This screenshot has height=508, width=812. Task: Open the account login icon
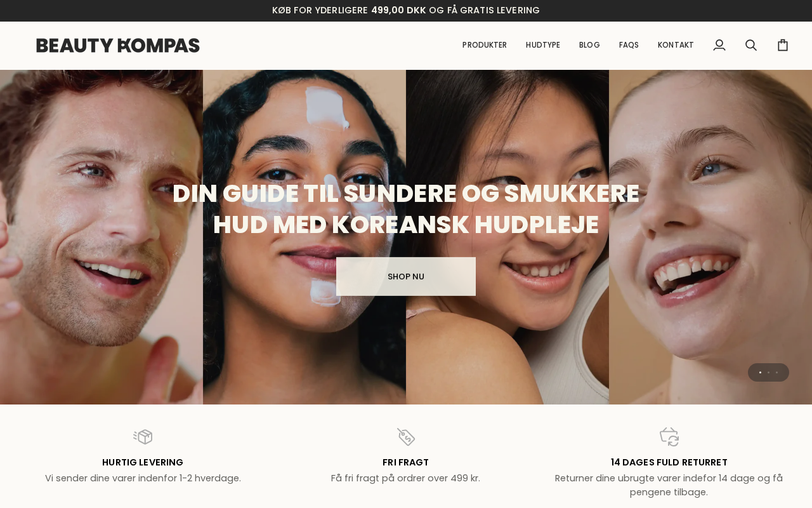[x=719, y=45]
